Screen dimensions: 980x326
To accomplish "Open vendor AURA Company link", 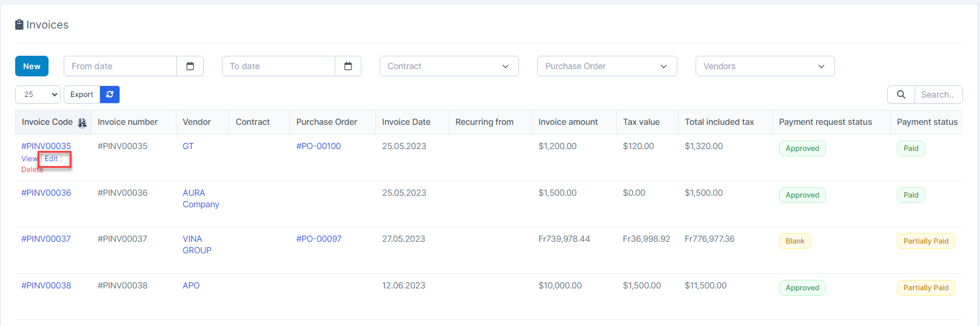I will pos(201,199).
